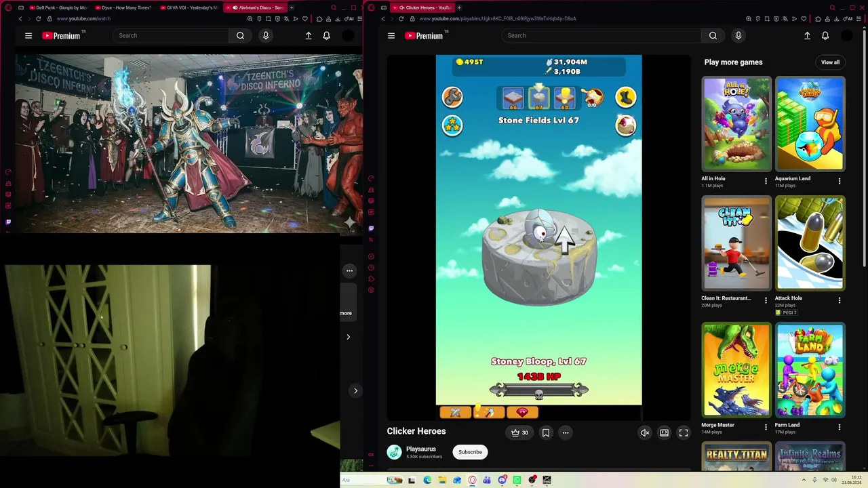The height and width of the screenshot is (488, 868).
Task: Switch to the Dyce - How Many Times tab
Action: point(125,7)
